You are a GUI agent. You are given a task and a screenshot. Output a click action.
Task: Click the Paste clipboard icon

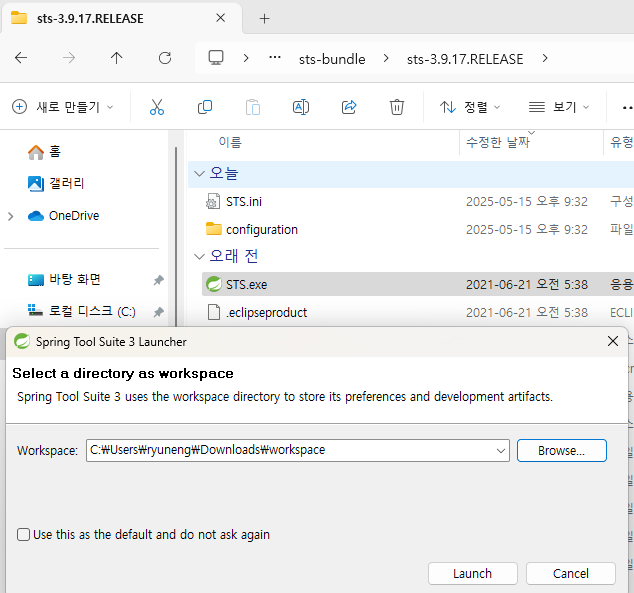click(x=253, y=107)
